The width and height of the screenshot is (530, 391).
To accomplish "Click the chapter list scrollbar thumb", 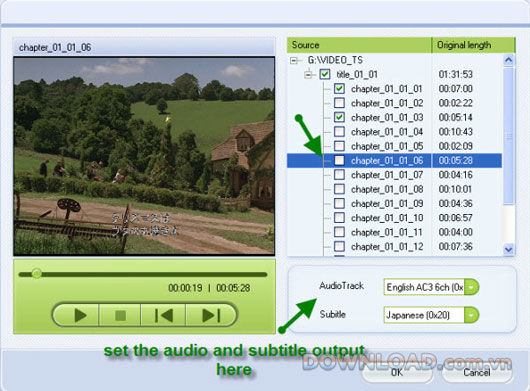I will click(508, 136).
